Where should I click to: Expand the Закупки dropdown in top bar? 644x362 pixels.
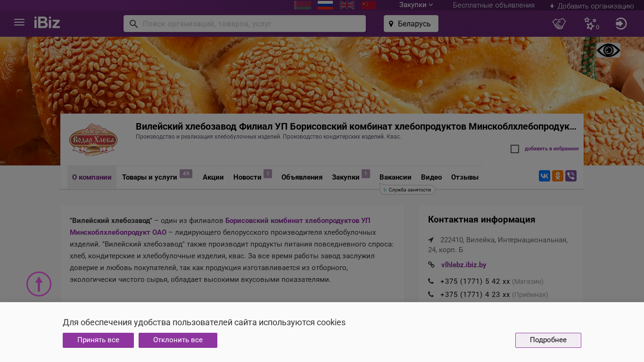click(x=416, y=5)
